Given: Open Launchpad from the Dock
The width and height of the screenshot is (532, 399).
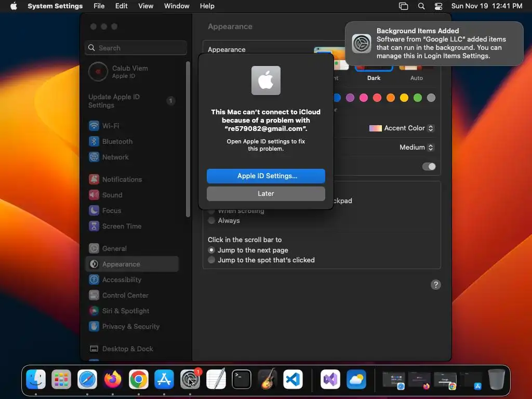Looking at the screenshot, I should 61,379.
